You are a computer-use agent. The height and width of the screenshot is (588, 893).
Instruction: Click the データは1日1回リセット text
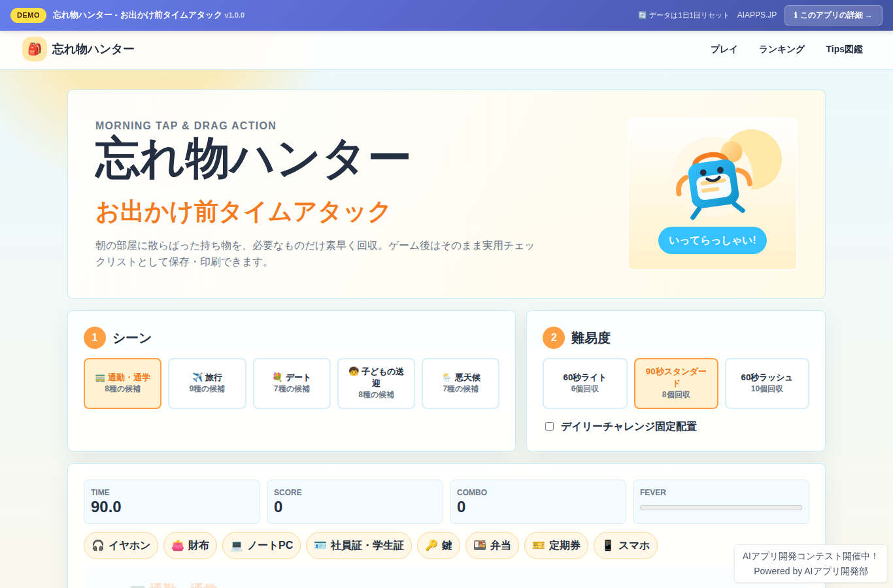tap(688, 15)
